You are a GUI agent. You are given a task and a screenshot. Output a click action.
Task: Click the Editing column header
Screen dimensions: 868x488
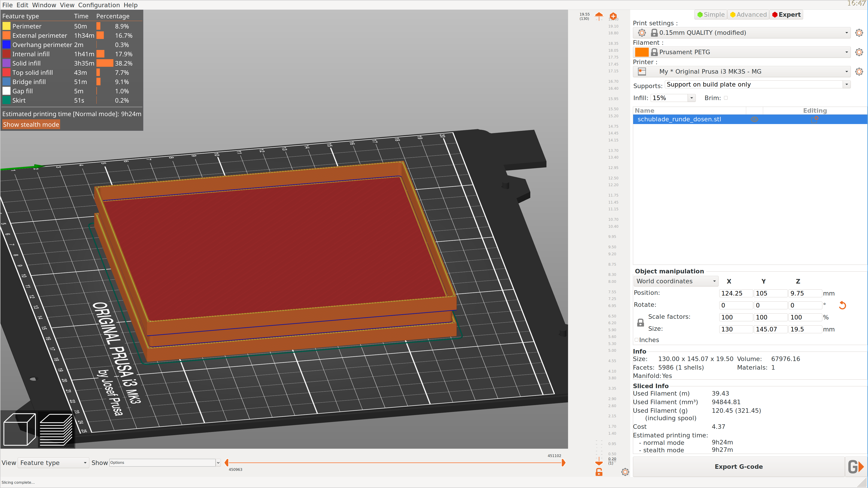(815, 110)
